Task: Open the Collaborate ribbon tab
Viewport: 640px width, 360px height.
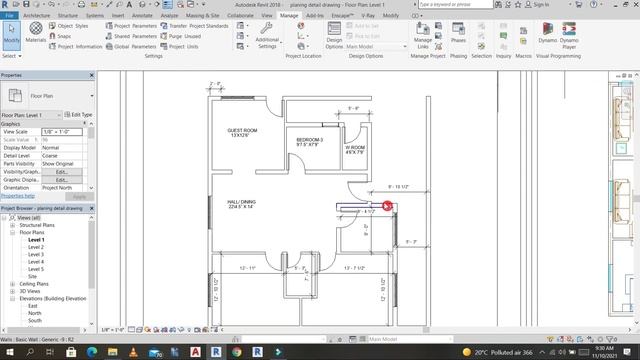Action: tap(240, 16)
